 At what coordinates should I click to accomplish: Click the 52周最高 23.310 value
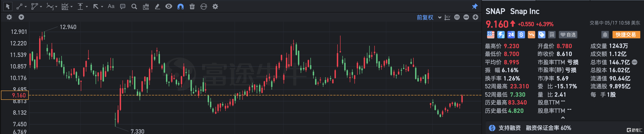[x=519, y=86]
